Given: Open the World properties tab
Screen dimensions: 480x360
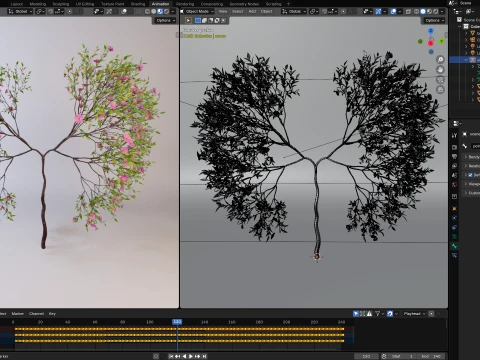Looking at the screenshot, I should pyautogui.click(x=454, y=184).
